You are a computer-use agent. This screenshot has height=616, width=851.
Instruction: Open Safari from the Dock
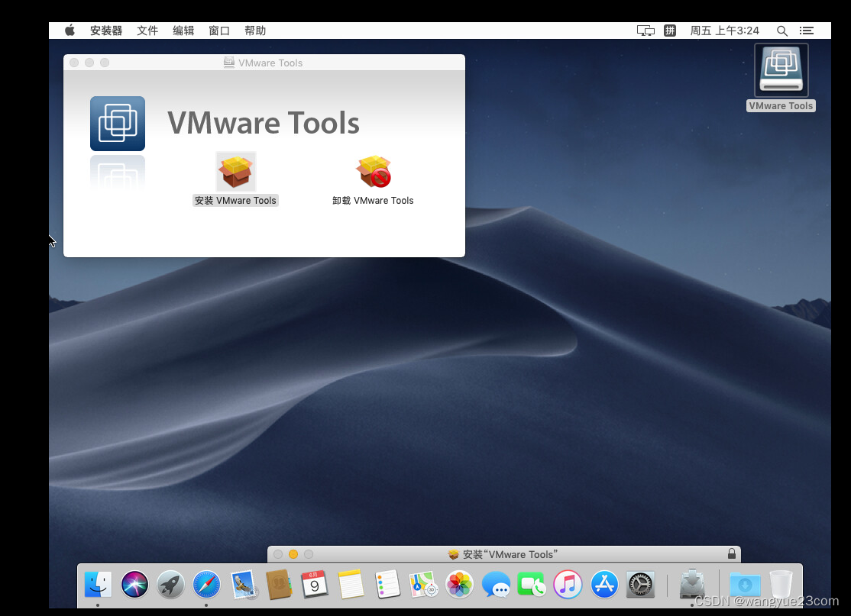point(207,585)
